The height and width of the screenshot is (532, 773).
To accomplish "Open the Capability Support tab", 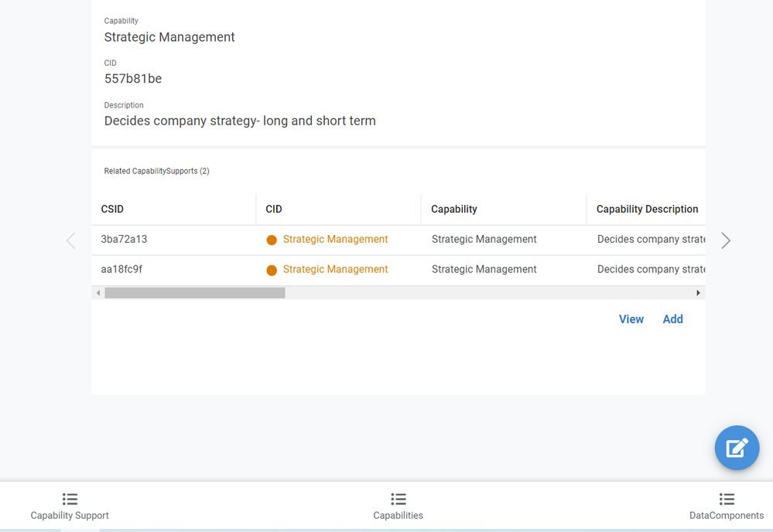I will [x=70, y=506].
